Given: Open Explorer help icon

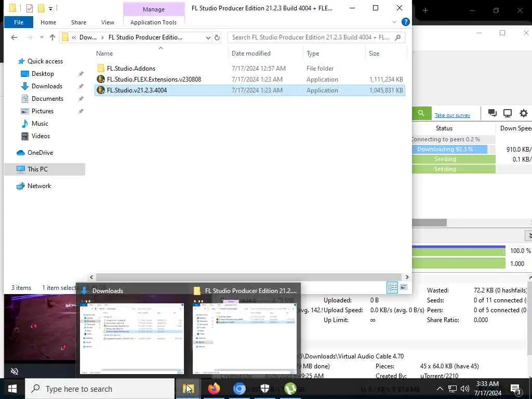Looking at the screenshot, I should pyautogui.click(x=405, y=22).
